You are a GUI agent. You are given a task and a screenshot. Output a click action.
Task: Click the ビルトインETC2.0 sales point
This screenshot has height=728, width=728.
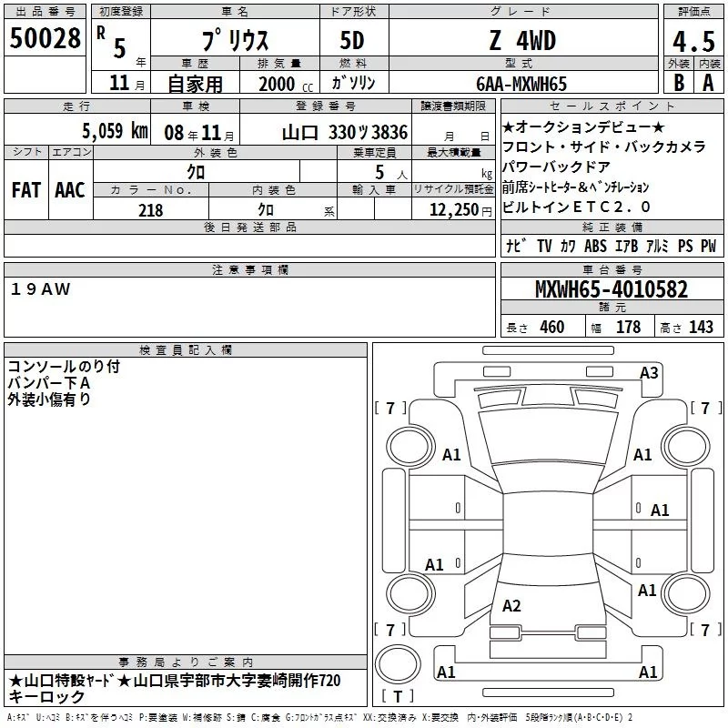(576, 207)
